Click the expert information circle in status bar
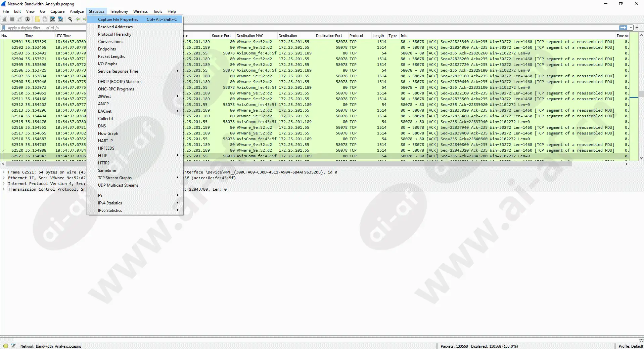The height and width of the screenshot is (349, 644). 6,346
